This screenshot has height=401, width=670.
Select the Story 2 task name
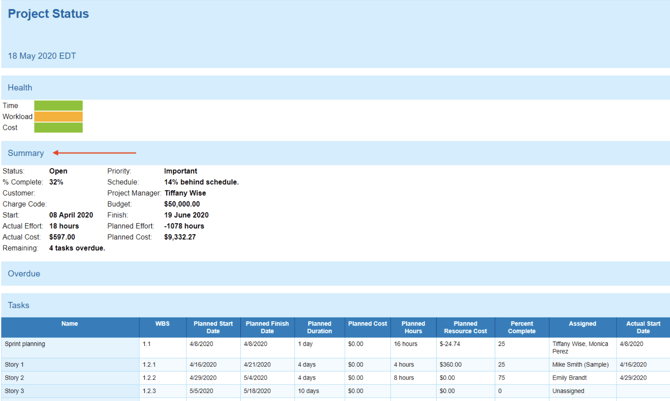tap(14, 378)
